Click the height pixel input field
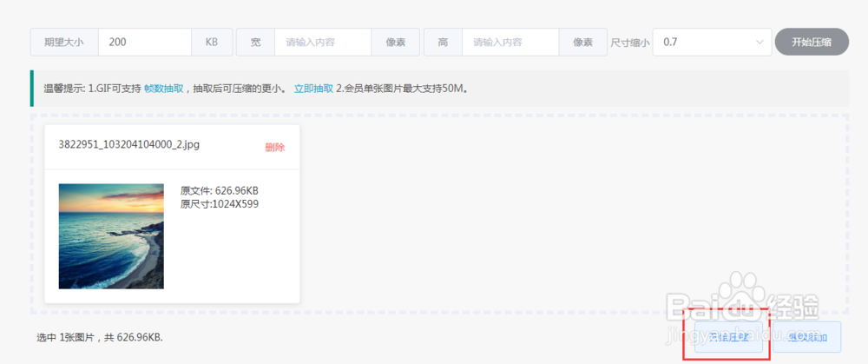Image resolution: width=868 pixels, height=364 pixels. pos(510,42)
